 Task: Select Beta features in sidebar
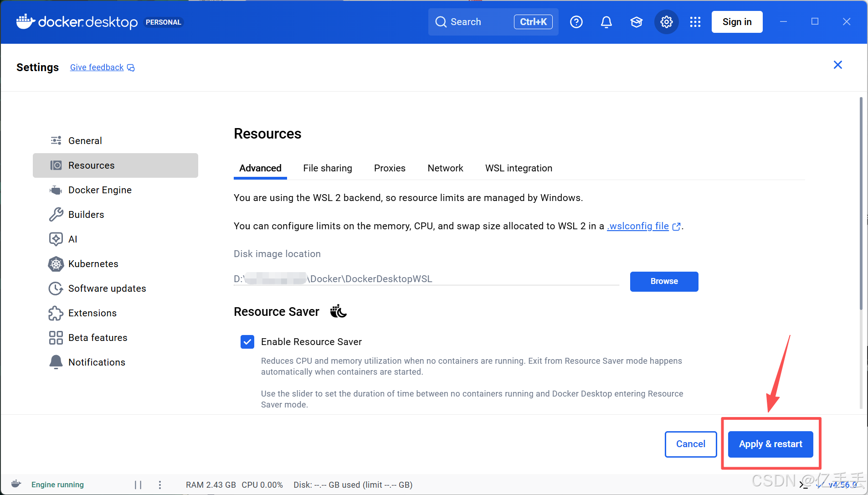click(x=115, y=338)
